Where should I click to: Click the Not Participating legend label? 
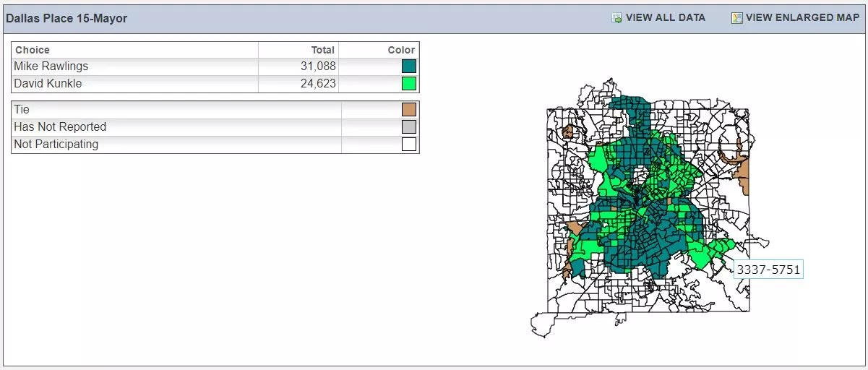tap(56, 145)
